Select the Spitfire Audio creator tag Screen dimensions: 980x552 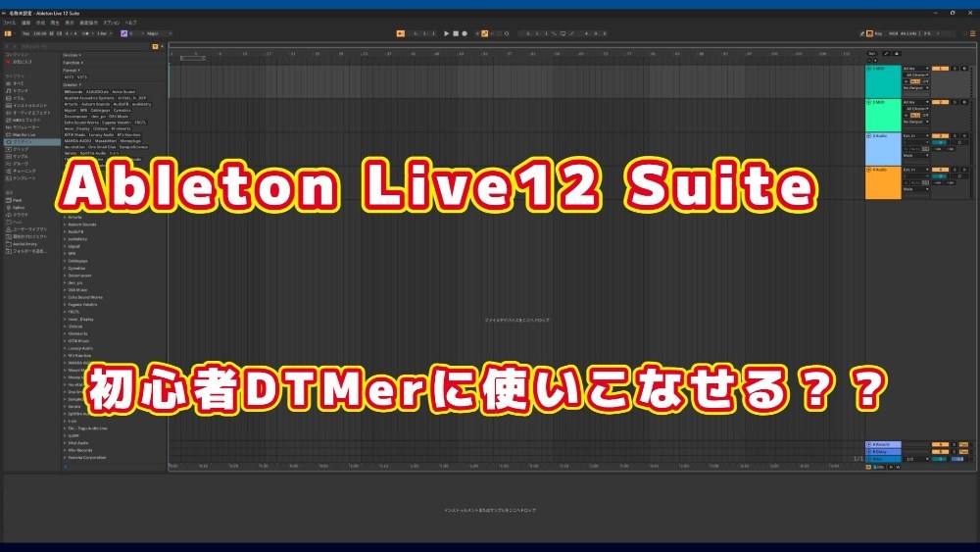93,153
